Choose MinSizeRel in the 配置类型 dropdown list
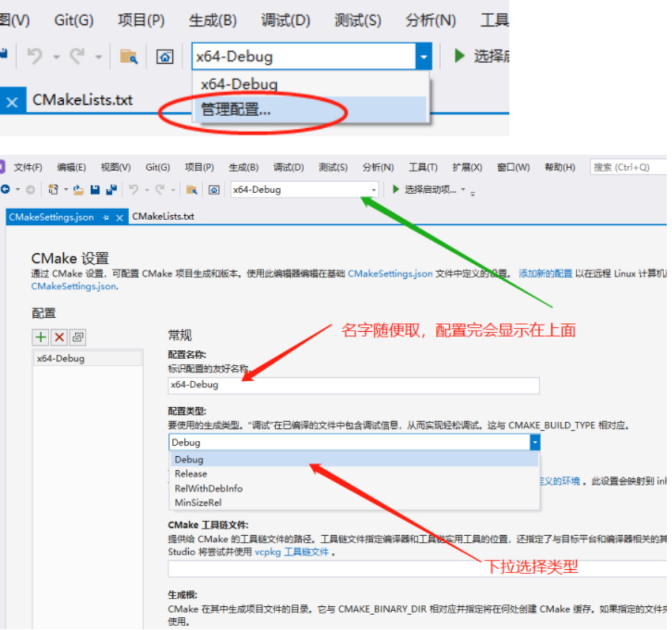 pyautogui.click(x=355, y=502)
